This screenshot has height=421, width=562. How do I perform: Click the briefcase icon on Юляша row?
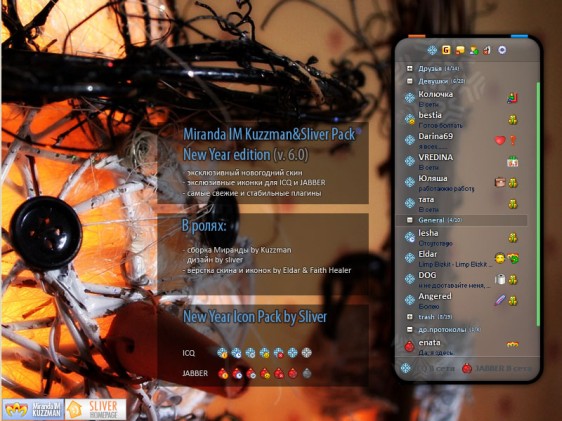coord(500,182)
